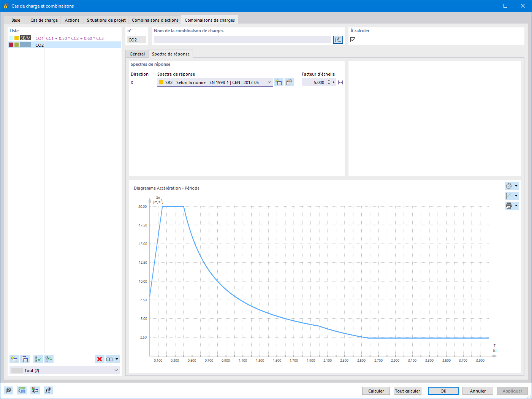Open the stopwatch button's dropdown arrow
This screenshot has height=399, width=532.
[516, 186]
